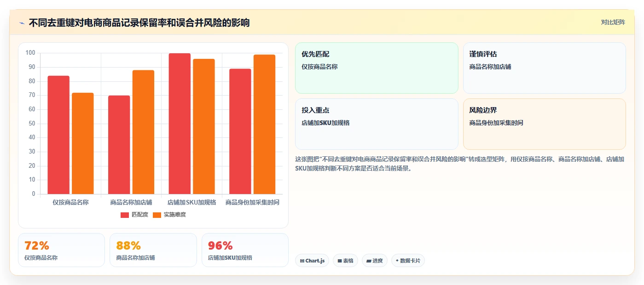Click the red 匹配度 bar for 店铺加SKU加规格
The width and height of the screenshot is (644, 285).
click(x=180, y=124)
